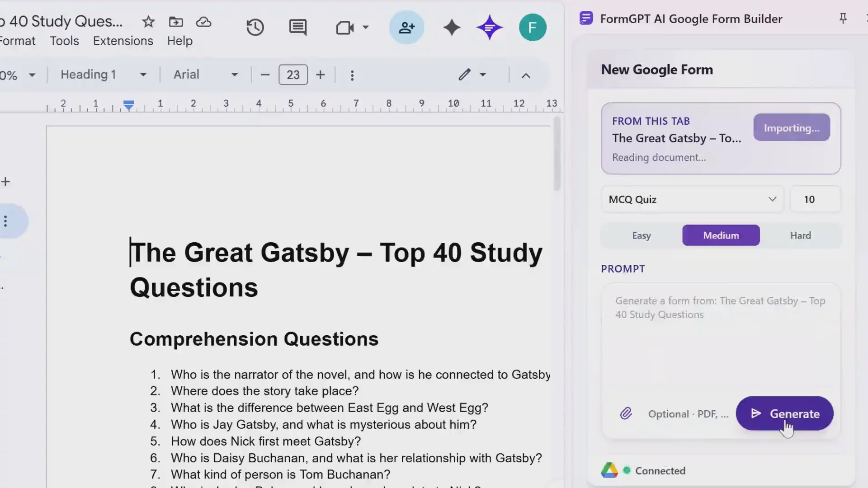Click the New Google Form heading
The width and height of the screenshot is (868, 488).
pyautogui.click(x=657, y=70)
